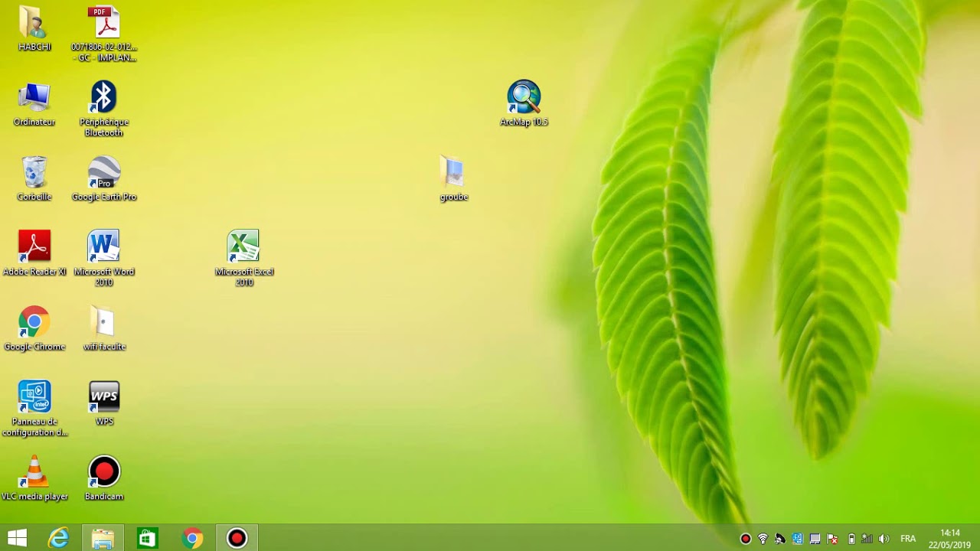Select the groube folder
The image size is (980, 551).
(453, 179)
